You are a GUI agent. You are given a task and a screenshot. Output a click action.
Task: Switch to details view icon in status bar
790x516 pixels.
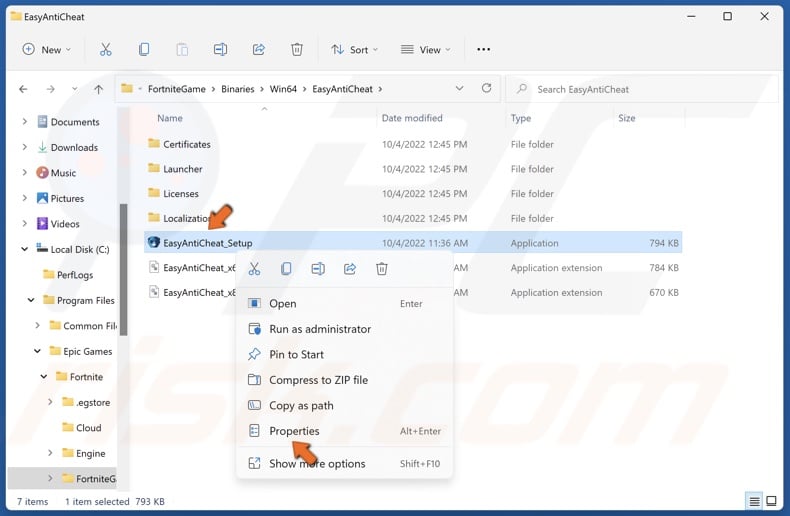coord(754,501)
